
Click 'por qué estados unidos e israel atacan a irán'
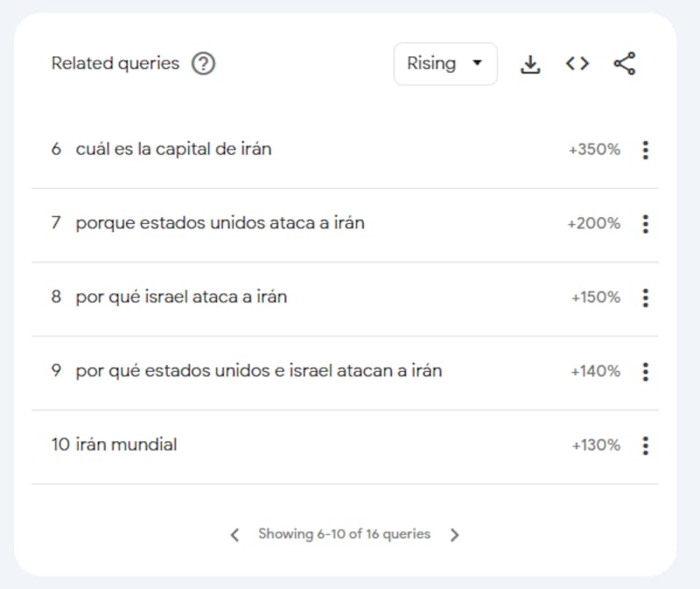pyautogui.click(x=258, y=372)
